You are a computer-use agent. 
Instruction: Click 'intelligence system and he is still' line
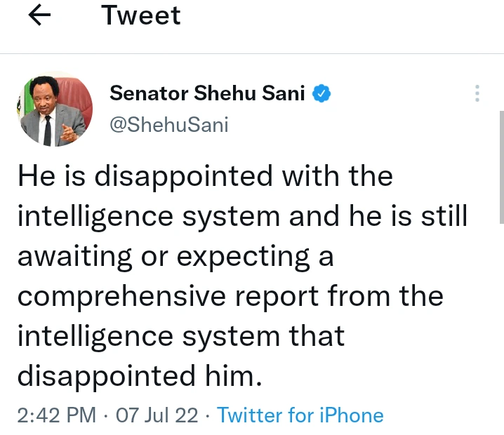pos(241,216)
